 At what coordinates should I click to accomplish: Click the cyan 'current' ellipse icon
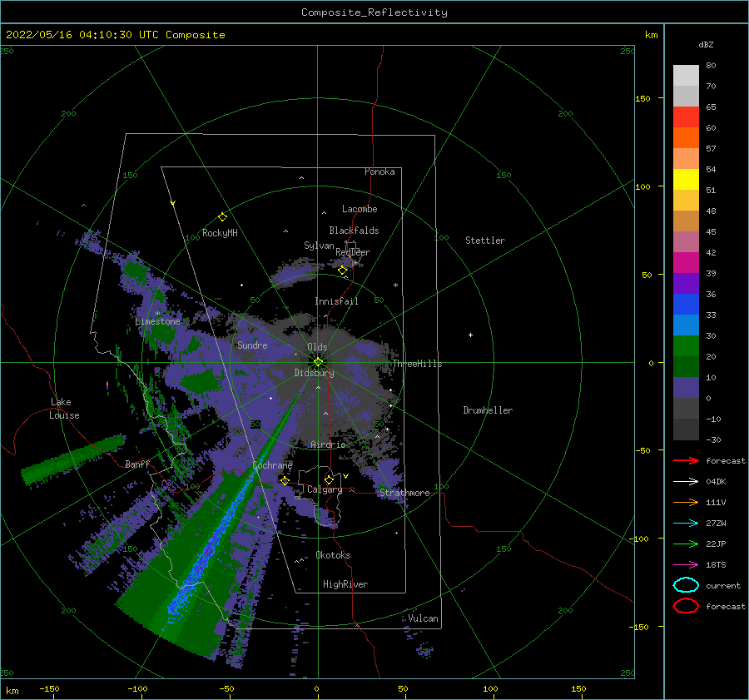[686, 585]
